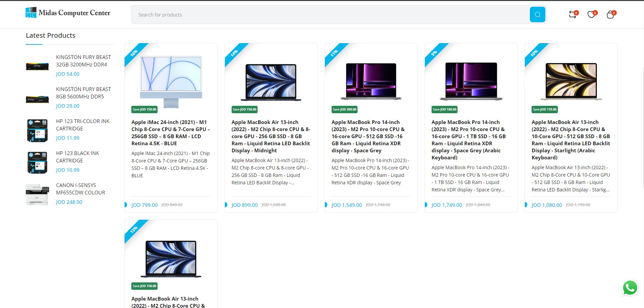Image resolution: width=644 pixels, height=308 pixels.
Task: Open the shopping cart bag icon
Action: tap(610, 14)
